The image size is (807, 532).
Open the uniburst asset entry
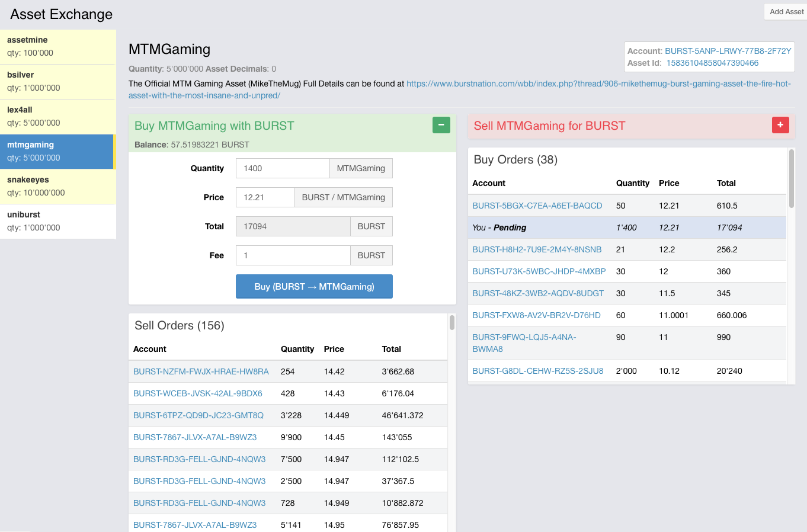[57, 222]
